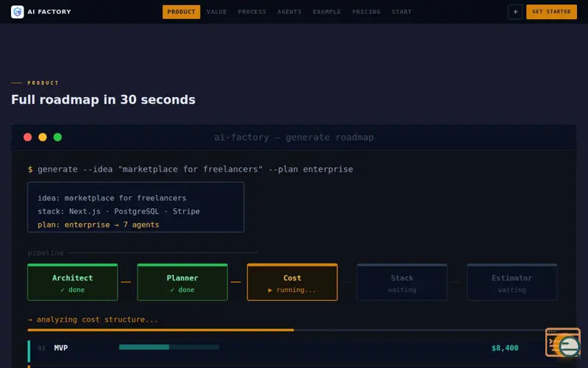
Task: Click the AI FACTORY brand name link
Action: click(x=49, y=12)
